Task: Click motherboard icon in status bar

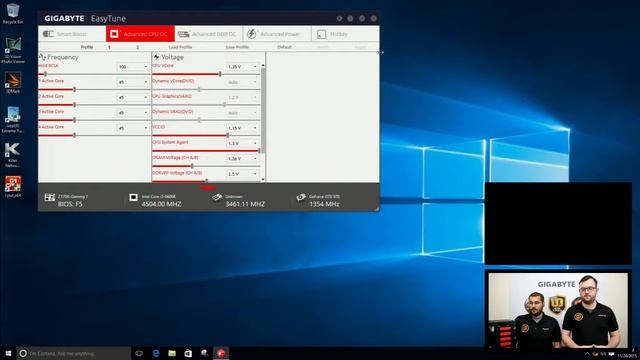Action: pyautogui.click(x=49, y=198)
